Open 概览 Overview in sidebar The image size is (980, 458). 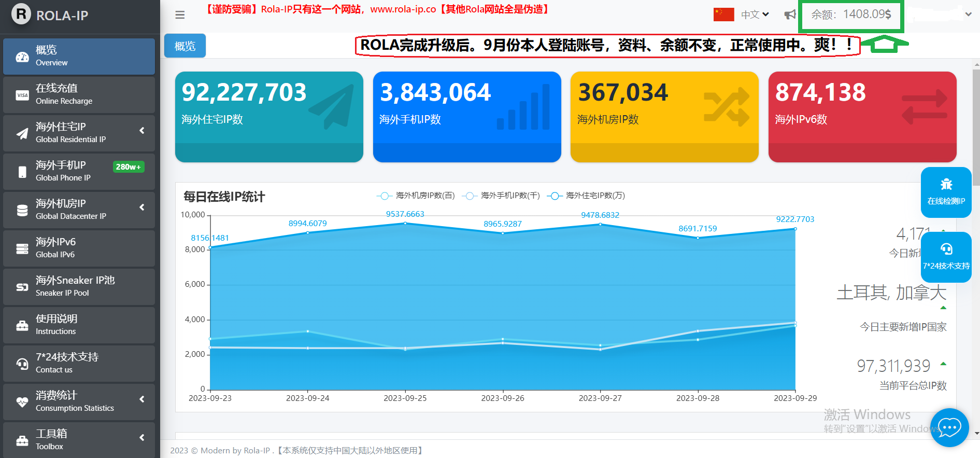pyautogui.click(x=79, y=56)
